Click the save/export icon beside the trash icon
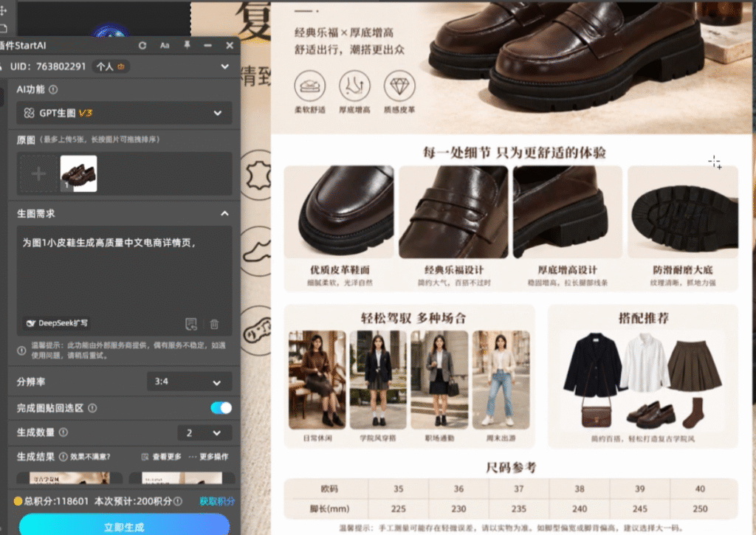 click(190, 324)
